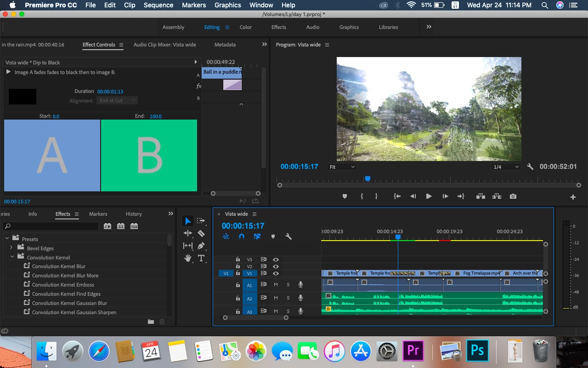Toggle lock on track V2
The width and height of the screenshot is (588, 368).
click(x=238, y=266)
